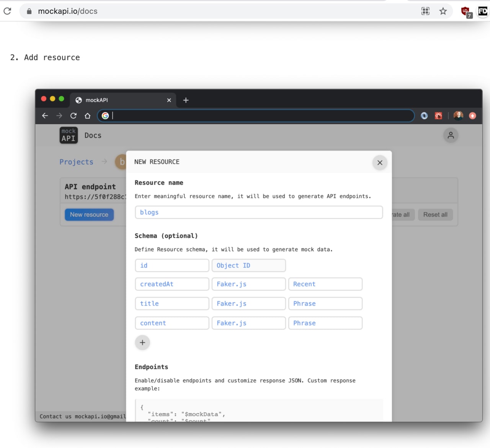Open the Docs link in header

tap(93, 136)
